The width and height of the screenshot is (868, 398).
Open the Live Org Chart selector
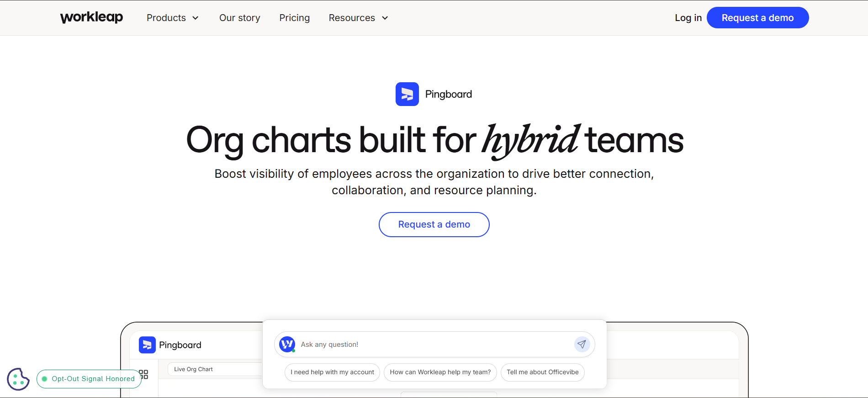tap(215, 369)
